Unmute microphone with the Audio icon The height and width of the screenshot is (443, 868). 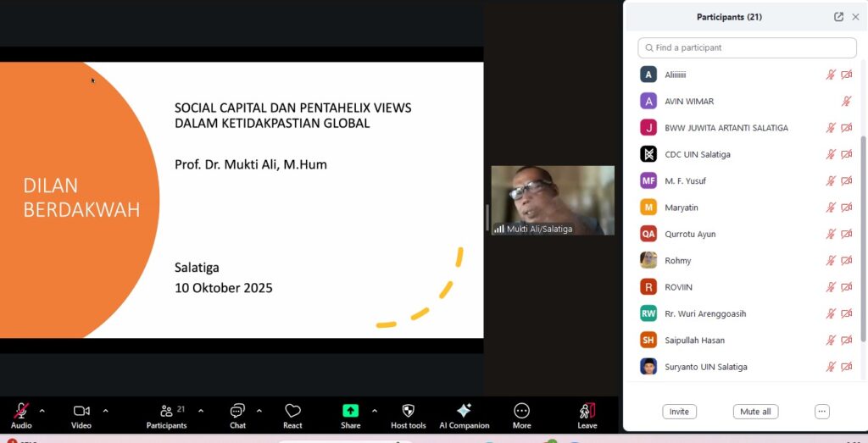coord(21,412)
